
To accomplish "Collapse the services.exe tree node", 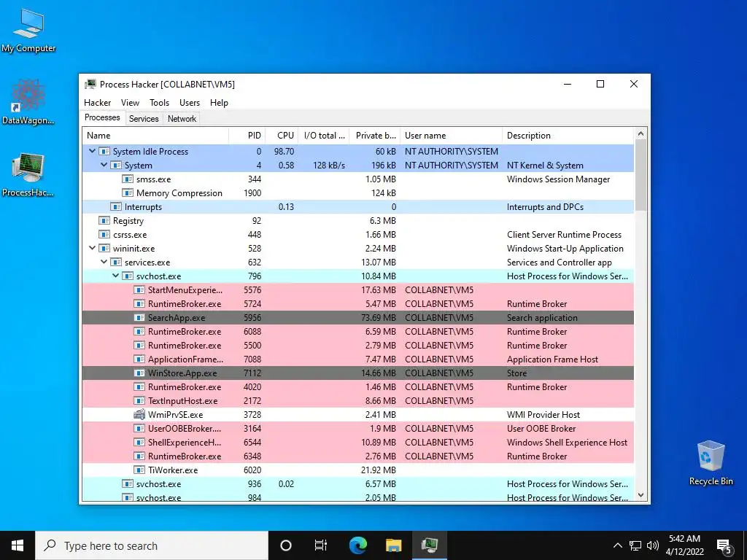I will coord(104,262).
